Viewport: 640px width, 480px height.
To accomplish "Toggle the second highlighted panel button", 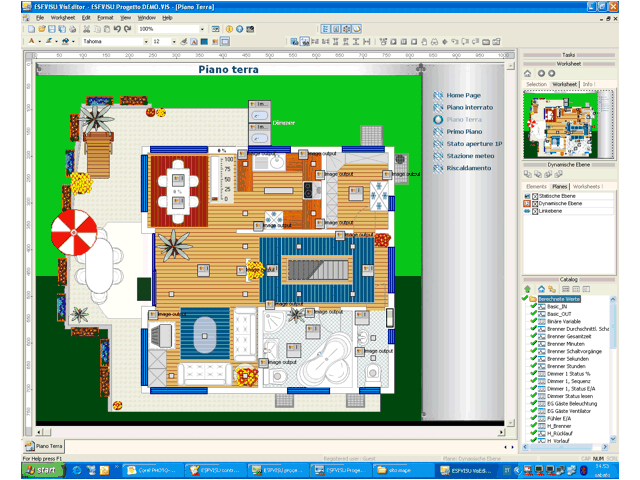I will (x=336, y=29).
